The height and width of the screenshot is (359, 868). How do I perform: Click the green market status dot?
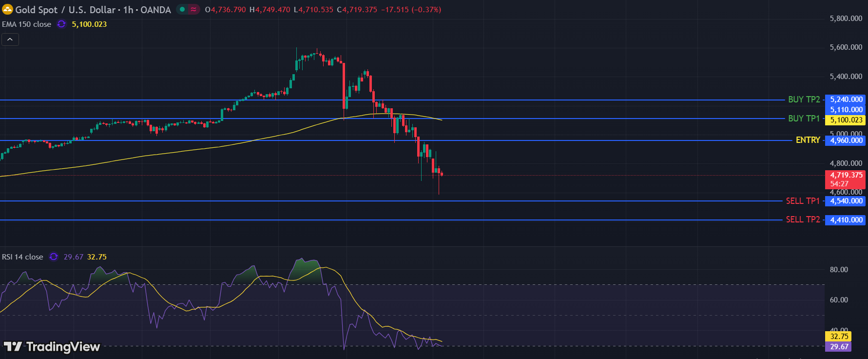182,9
